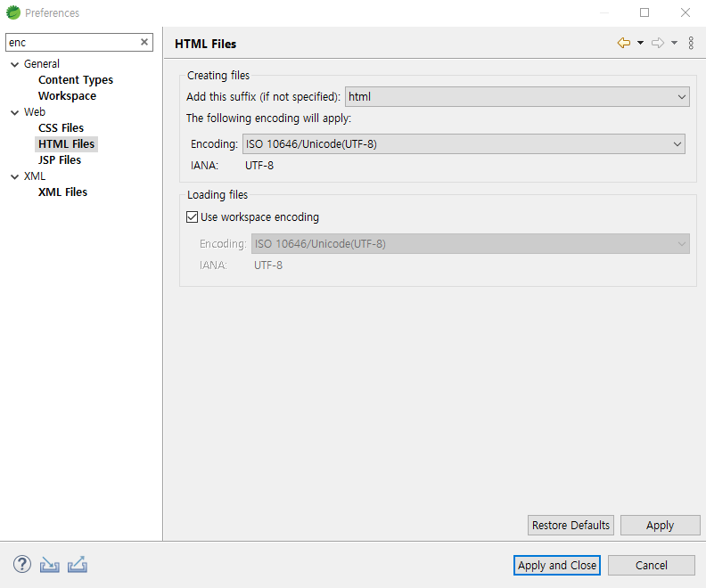Click the HTML Files page heading

(205, 44)
